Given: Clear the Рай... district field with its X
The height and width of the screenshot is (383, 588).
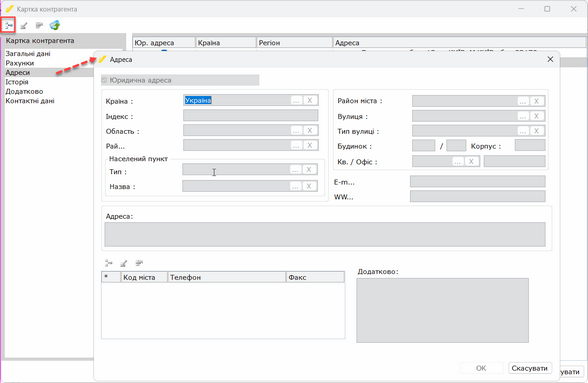Looking at the screenshot, I should [310, 145].
